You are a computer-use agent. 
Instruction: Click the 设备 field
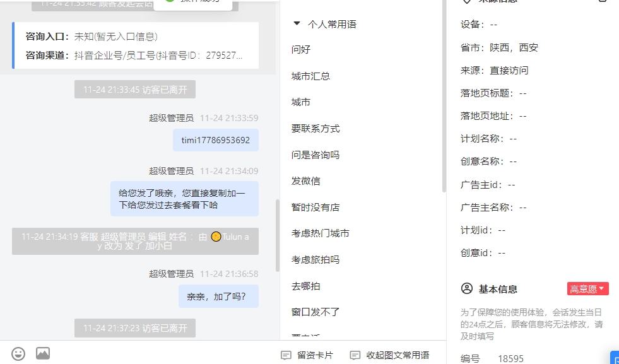click(479, 25)
